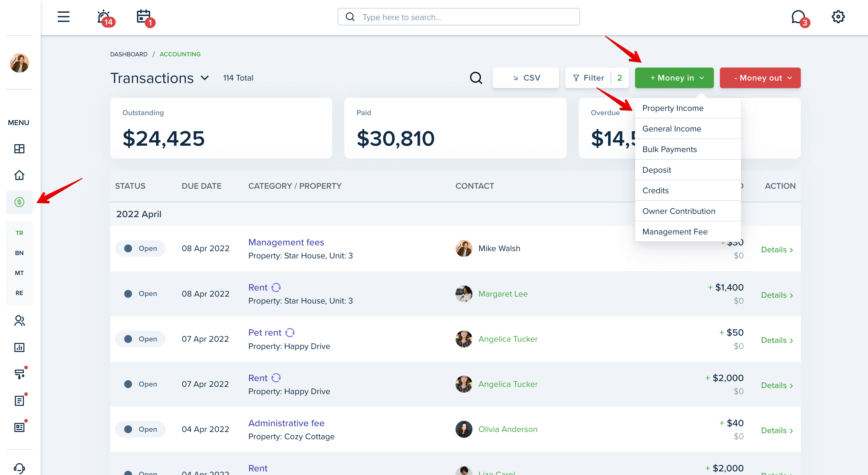Viewport: 868px width, 475px height.
Task: Open Management fees transaction link
Action: [286, 242]
